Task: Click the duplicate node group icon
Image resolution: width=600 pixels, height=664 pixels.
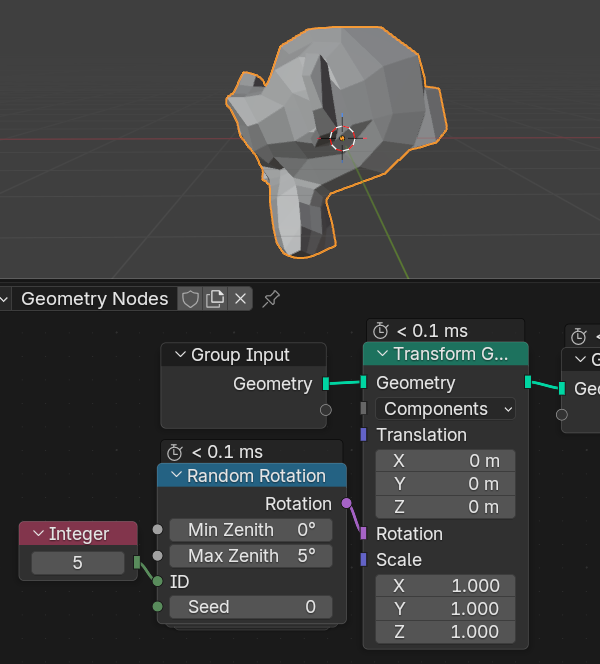Action: [215, 298]
